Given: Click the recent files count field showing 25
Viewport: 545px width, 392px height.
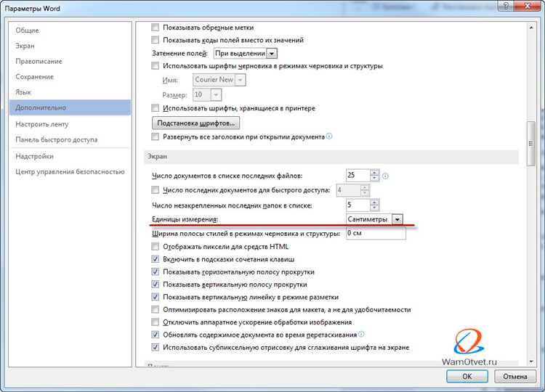Looking at the screenshot, I should click(358, 176).
